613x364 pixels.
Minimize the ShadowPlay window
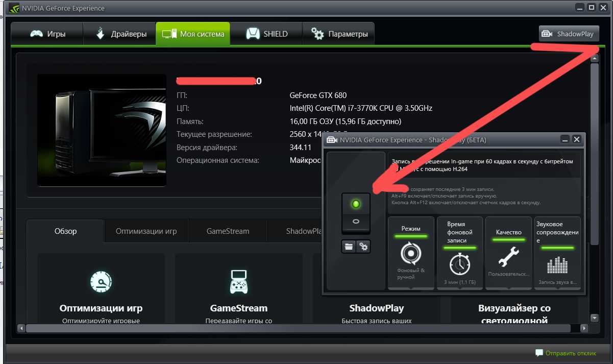pyautogui.click(x=565, y=139)
